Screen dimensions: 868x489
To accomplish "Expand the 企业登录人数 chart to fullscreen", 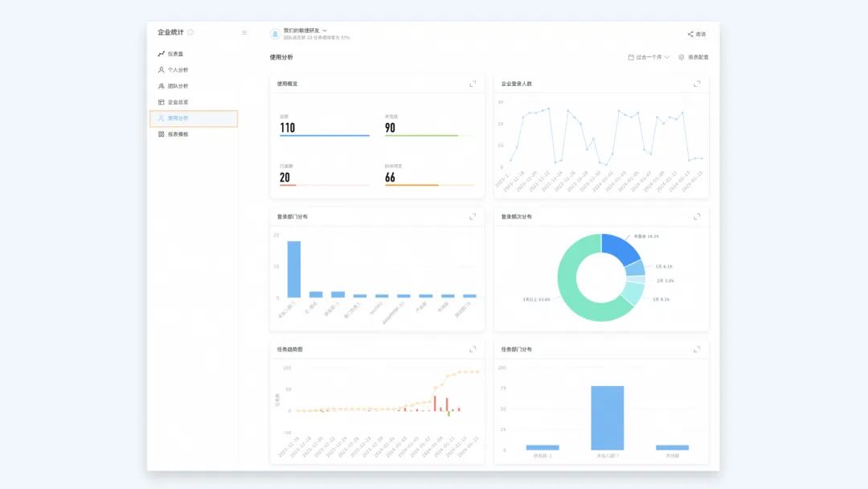I will point(697,84).
